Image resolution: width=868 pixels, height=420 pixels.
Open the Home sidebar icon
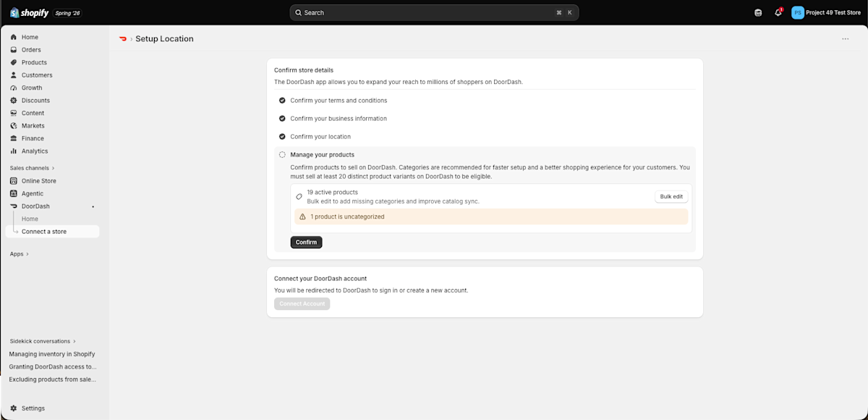(14, 37)
